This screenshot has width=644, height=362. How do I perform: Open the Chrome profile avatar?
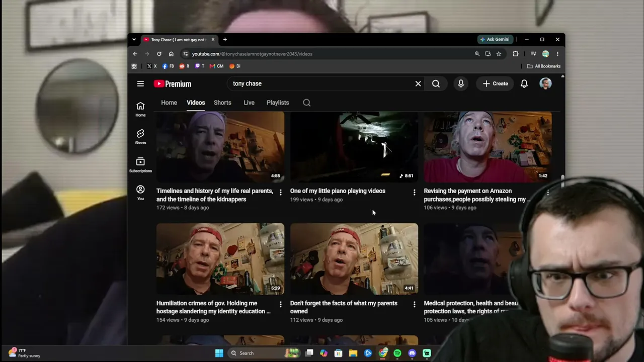coord(545,54)
